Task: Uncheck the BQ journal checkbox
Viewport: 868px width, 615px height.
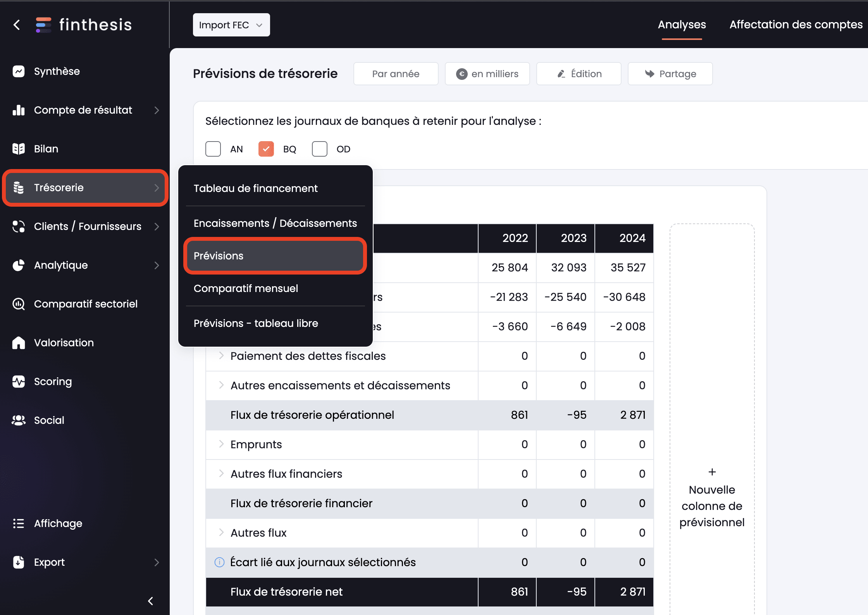Action: click(266, 149)
